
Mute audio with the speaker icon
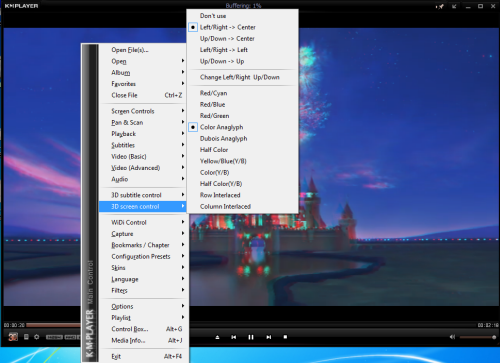pyautogui.click(x=452, y=337)
